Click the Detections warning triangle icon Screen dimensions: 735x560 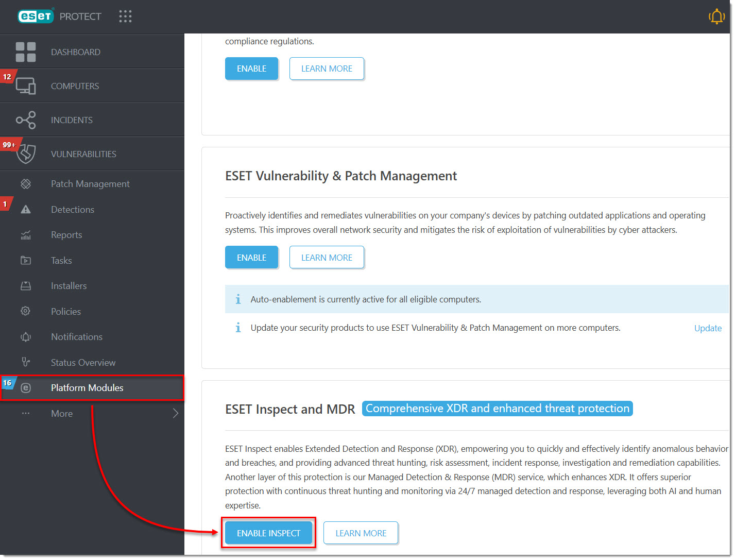point(26,210)
